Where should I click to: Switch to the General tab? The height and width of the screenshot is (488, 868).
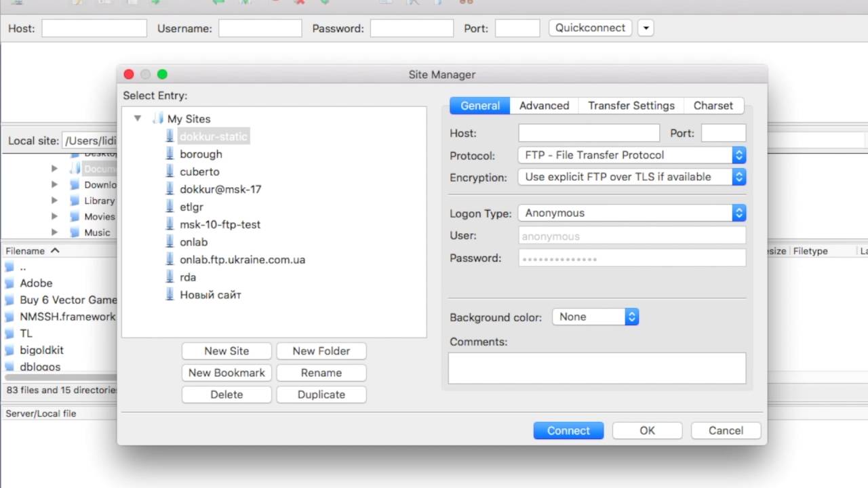[480, 106]
